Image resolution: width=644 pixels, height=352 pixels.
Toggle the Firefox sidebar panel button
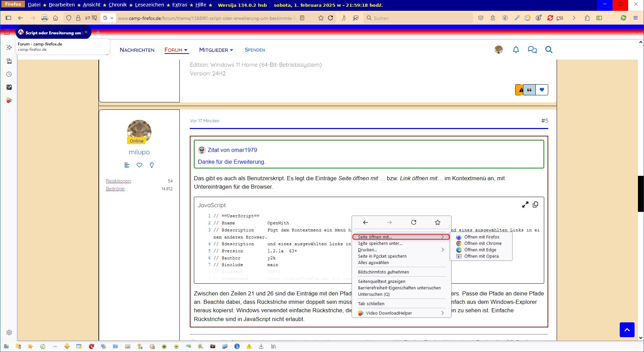click(9, 18)
